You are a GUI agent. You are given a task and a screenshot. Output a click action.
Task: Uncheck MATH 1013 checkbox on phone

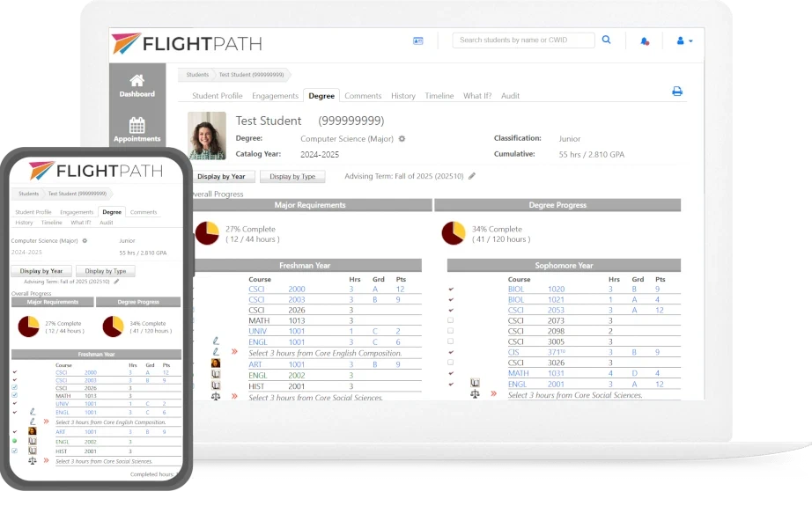[14, 395]
